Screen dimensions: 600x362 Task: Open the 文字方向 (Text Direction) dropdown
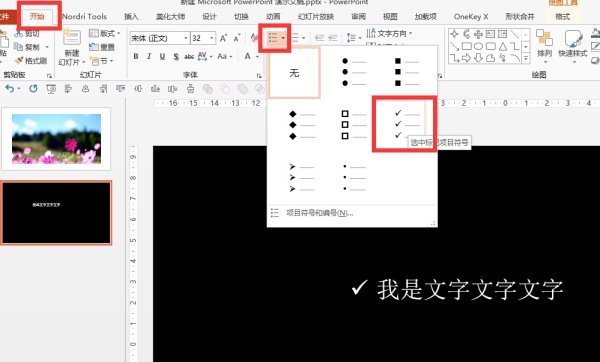(x=390, y=33)
